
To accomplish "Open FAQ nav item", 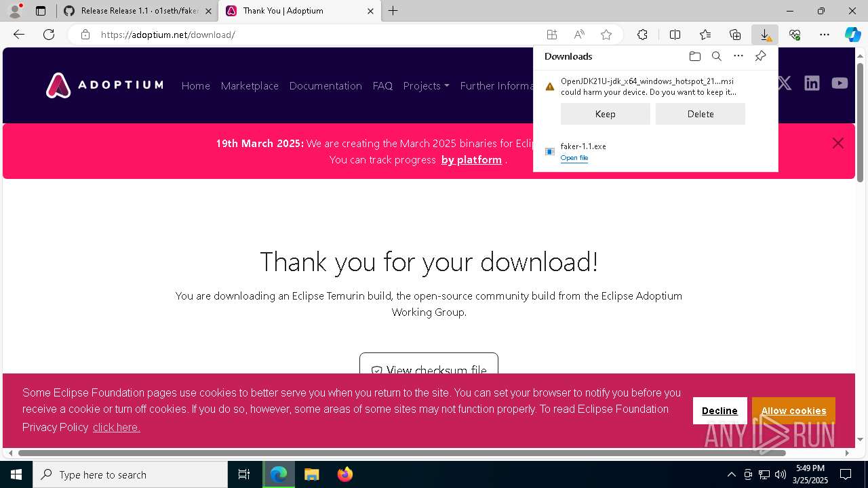I will [x=382, y=85].
